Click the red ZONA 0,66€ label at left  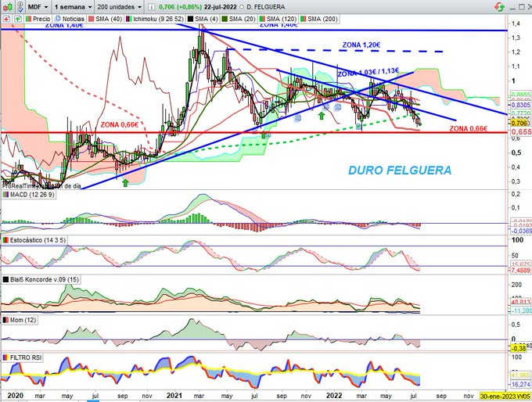click(x=120, y=125)
